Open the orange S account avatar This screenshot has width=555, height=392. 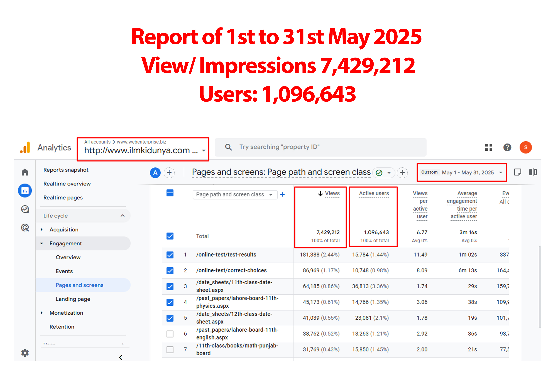(x=526, y=147)
